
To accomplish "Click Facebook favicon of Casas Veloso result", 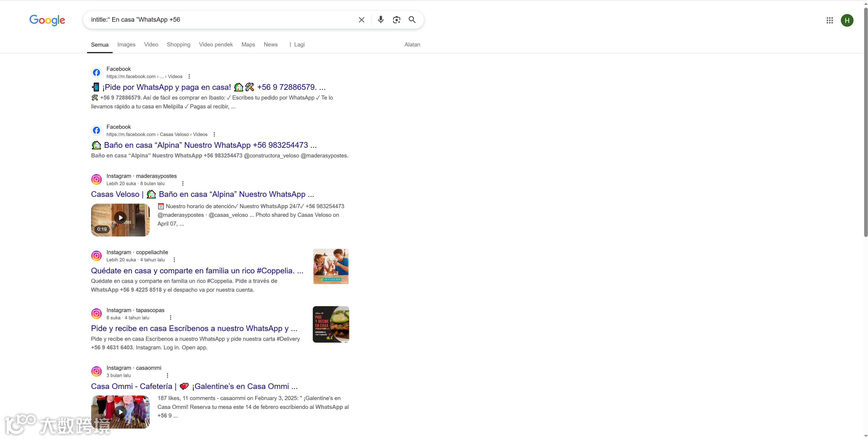I will [96, 131].
